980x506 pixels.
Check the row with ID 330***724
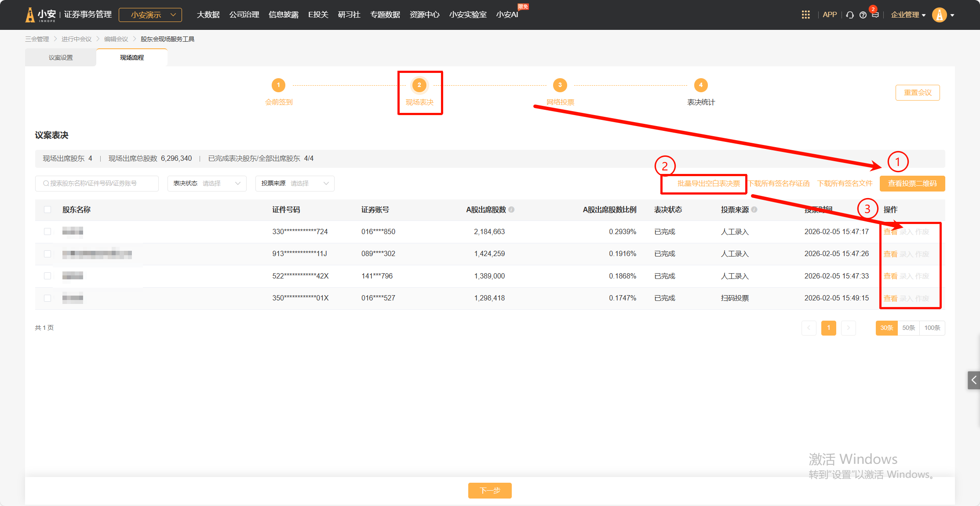coord(47,232)
